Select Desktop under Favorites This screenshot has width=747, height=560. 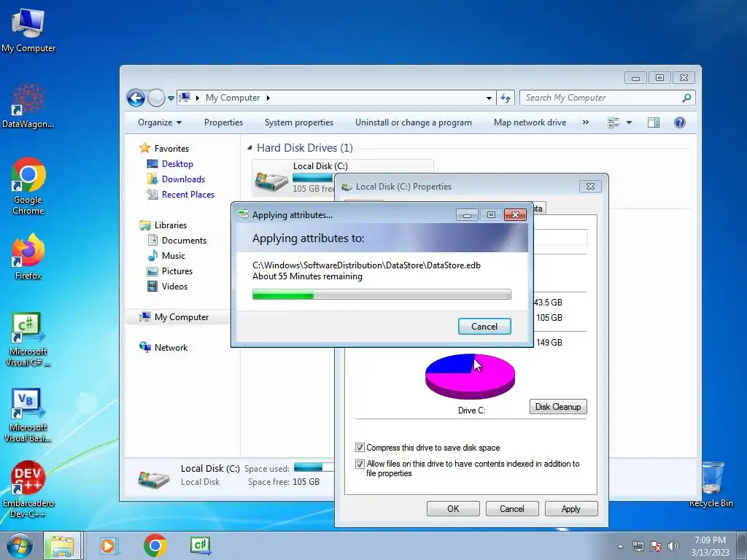pyautogui.click(x=177, y=164)
